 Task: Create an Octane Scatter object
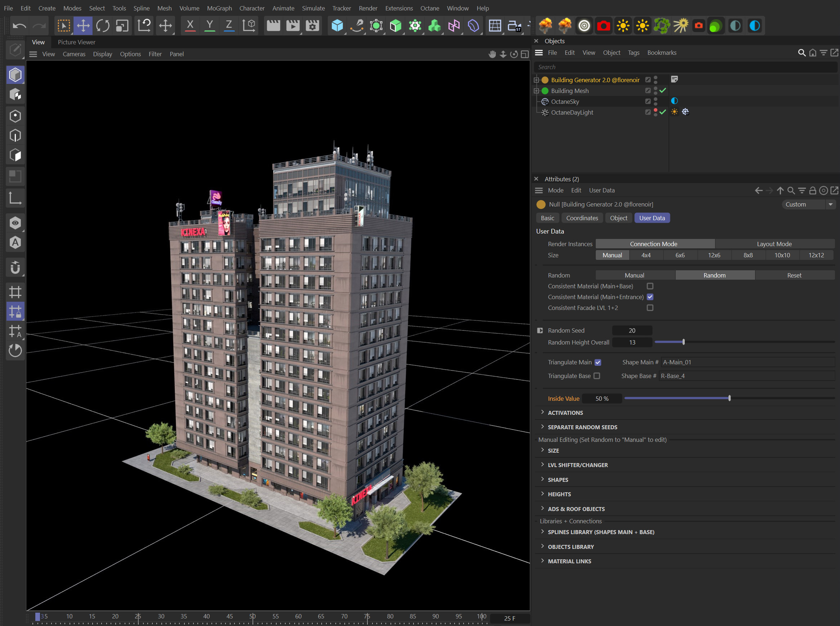point(662,25)
